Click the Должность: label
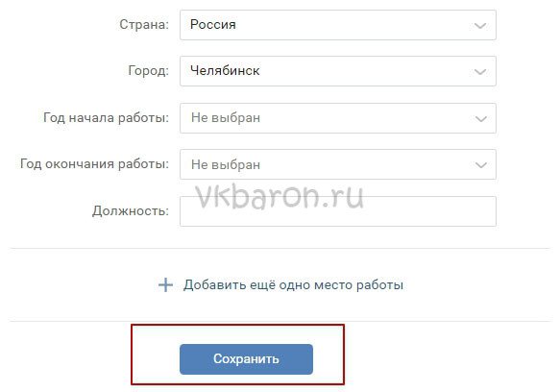The height and width of the screenshot is (392, 560). coord(131,210)
